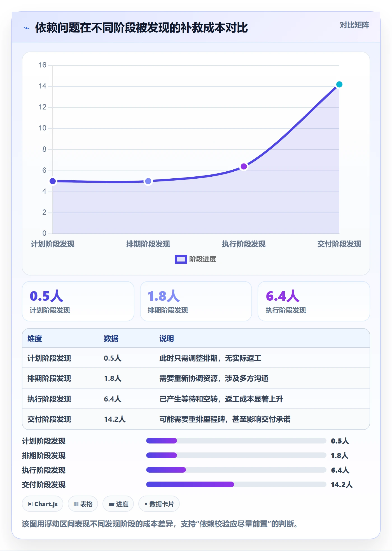Select the 1.8人 stat card
This screenshot has height=551, width=392.
pyautogui.click(x=196, y=301)
